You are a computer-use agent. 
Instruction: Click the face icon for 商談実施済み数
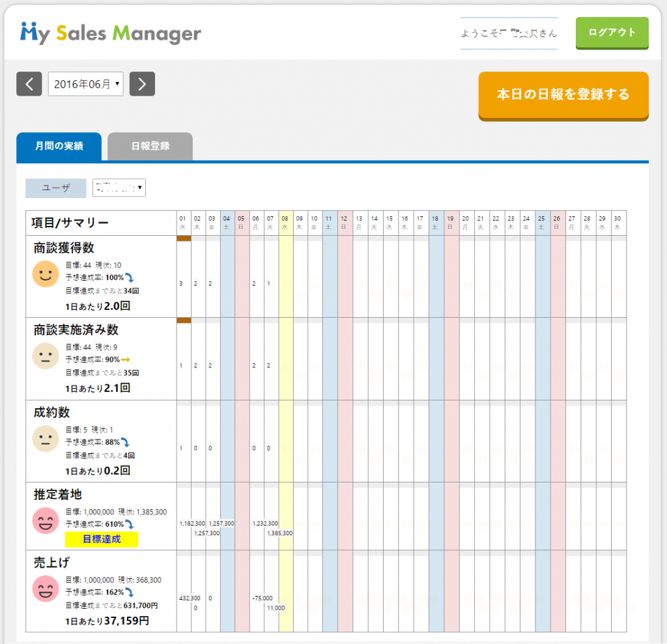click(45, 356)
